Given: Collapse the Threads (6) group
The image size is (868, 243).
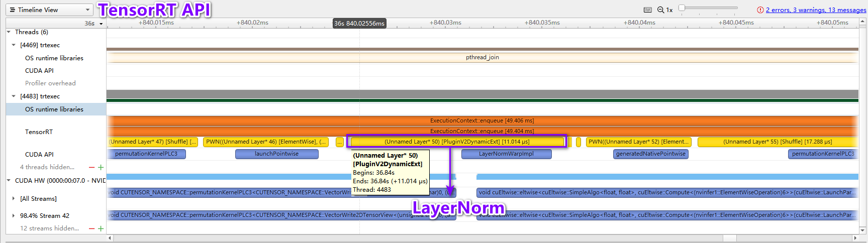Looking at the screenshot, I should coord(9,32).
